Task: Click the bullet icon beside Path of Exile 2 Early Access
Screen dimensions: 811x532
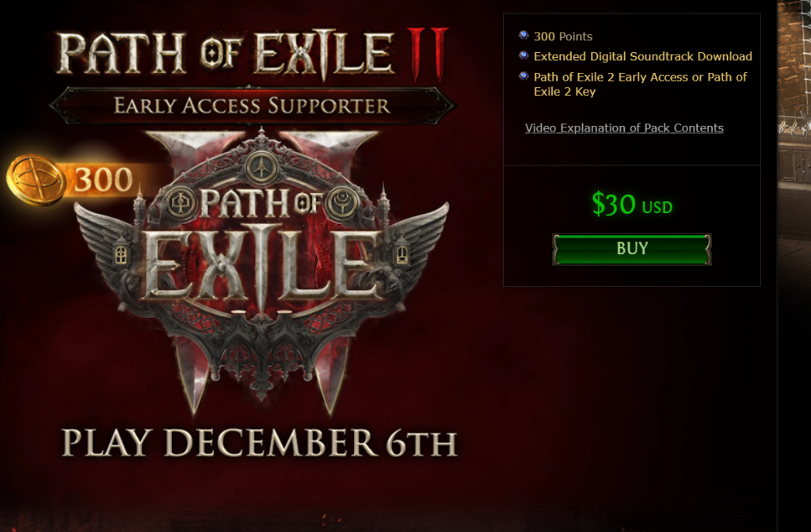Action: click(524, 76)
